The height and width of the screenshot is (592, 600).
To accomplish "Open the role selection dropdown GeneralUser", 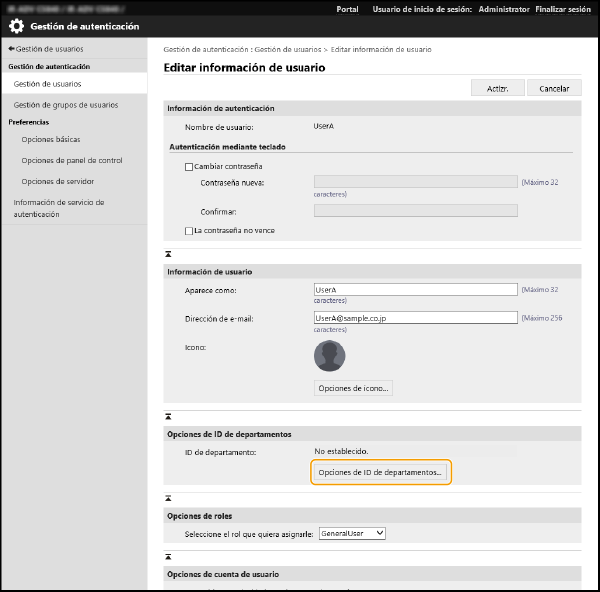I will tap(352, 534).
